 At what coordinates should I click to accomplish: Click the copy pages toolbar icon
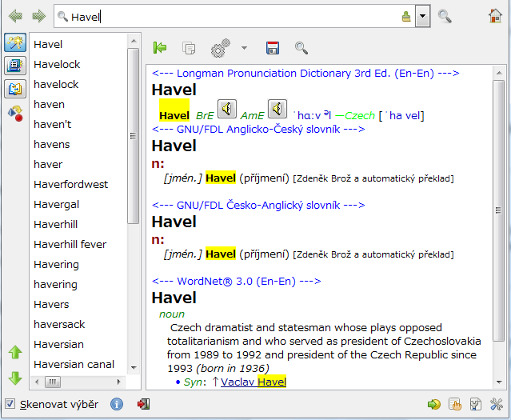(x=189, y=48)
